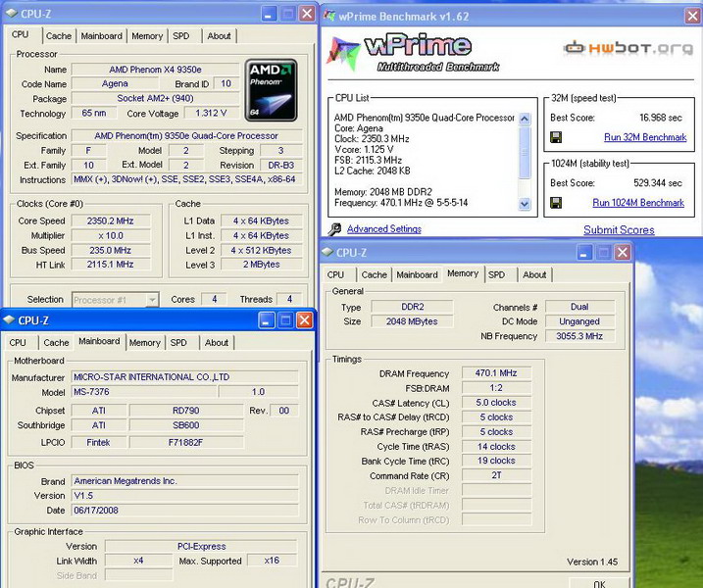Open Memory tab in top CPU-Z window
This screenshot has width=703, height=588.
[147, 36]
